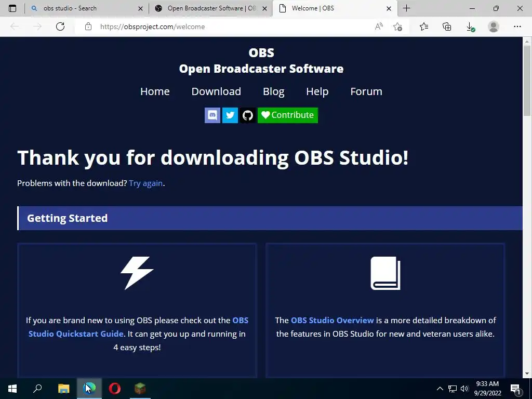View site information lock icon
The width and height of the screenshot is (532, 399).
click(88, 26)
